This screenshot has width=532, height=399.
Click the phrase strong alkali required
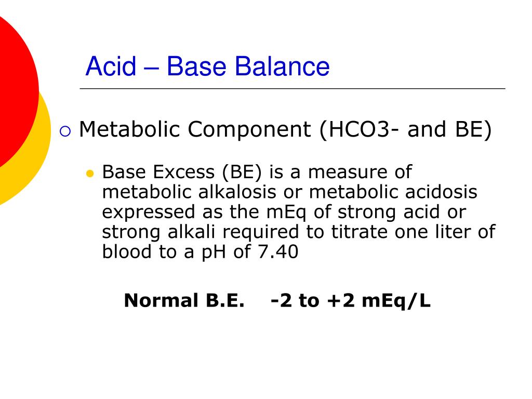click(201, 232)
